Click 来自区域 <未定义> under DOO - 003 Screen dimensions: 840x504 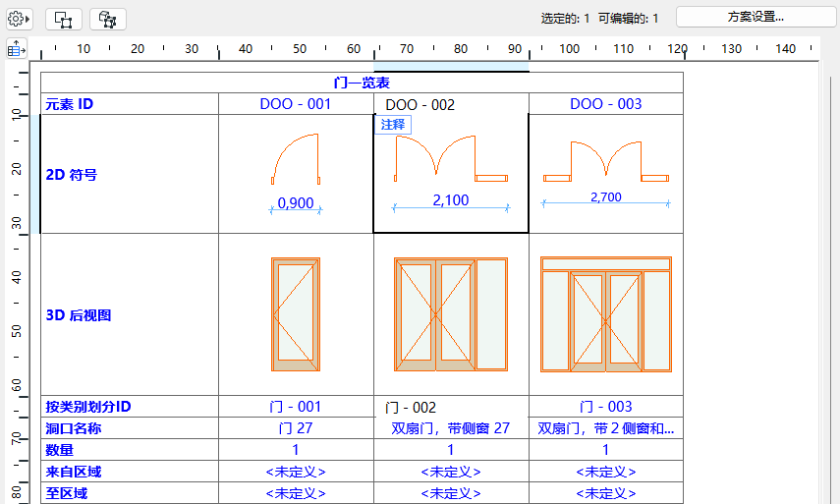coord(606,472)
